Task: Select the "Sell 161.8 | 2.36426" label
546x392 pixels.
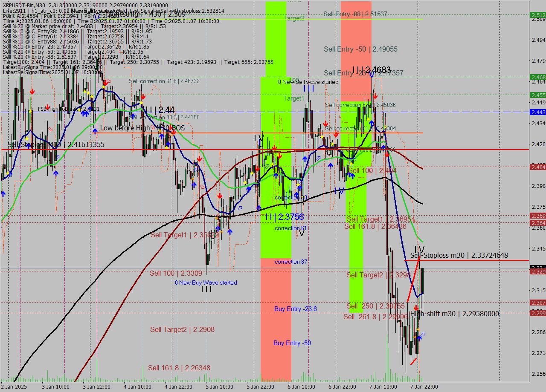Action: point(375,226)
